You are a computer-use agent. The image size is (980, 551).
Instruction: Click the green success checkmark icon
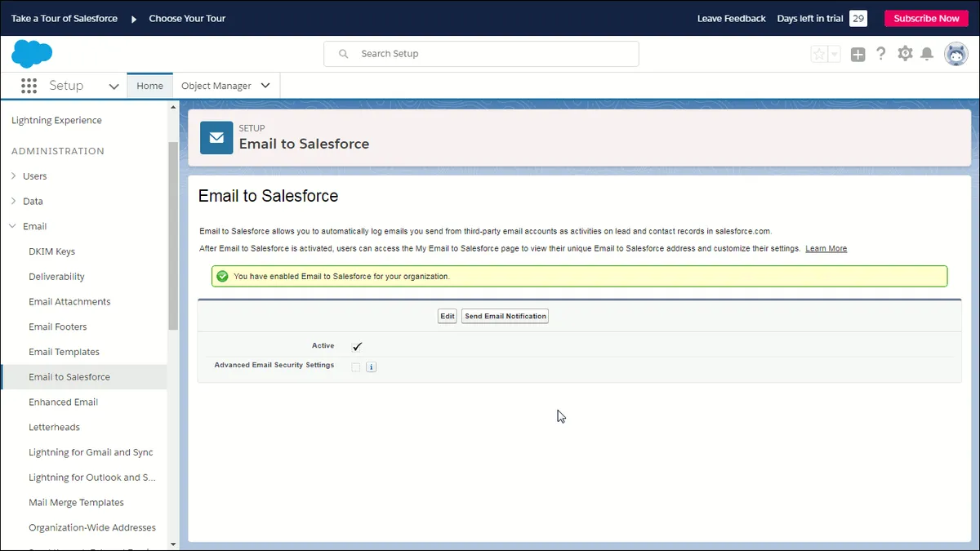pos(222,276)
